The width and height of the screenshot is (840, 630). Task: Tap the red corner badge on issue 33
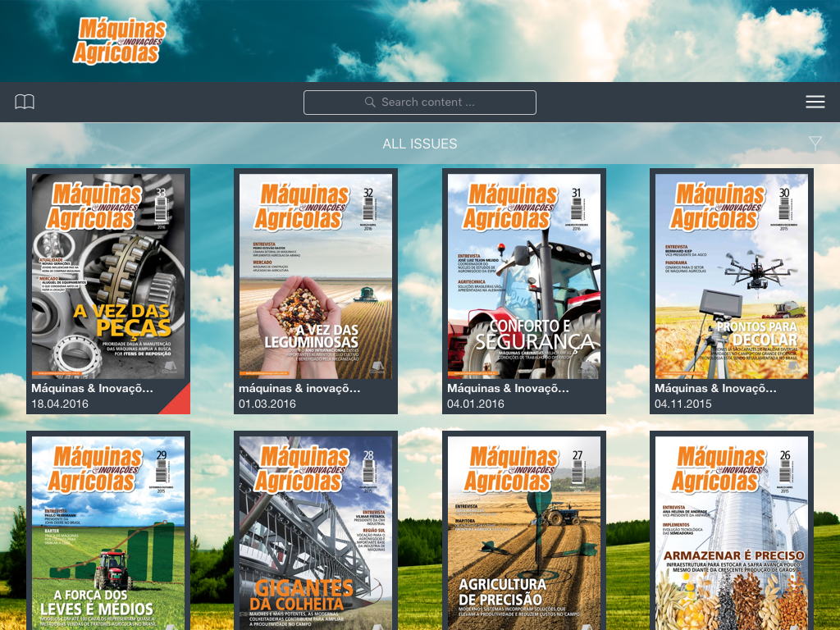click(180, 404)
